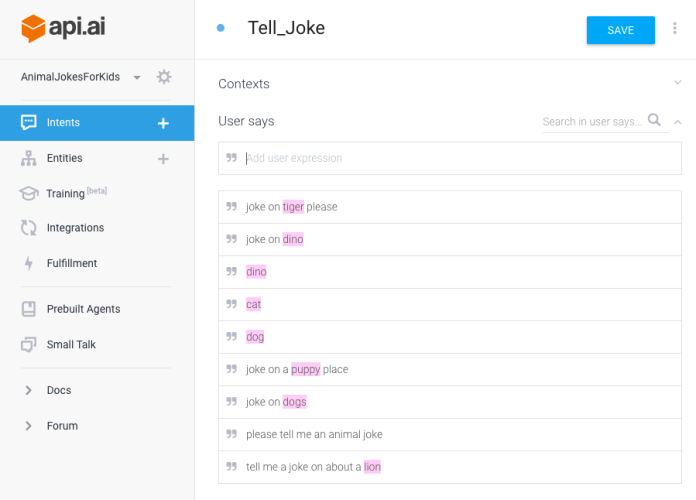
Task: Click the highlighted 'tiger' entity annotation
Action: (x=293, y=207)
